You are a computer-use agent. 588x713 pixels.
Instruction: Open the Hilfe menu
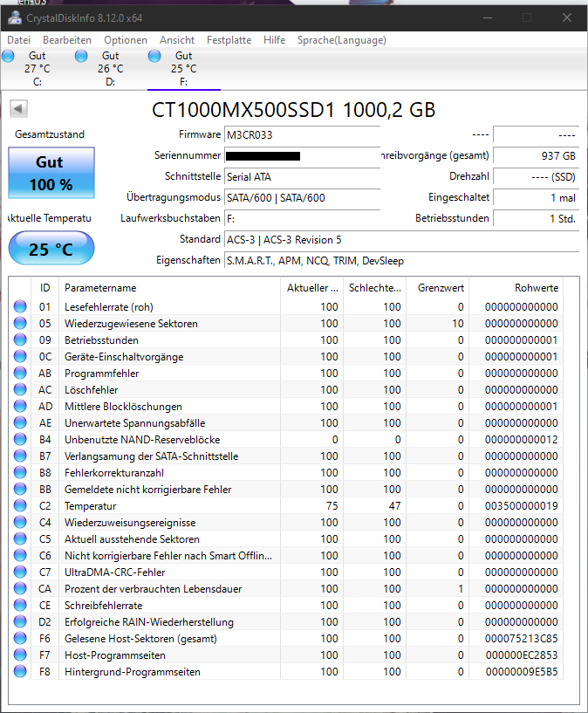[x=275, y=40]
